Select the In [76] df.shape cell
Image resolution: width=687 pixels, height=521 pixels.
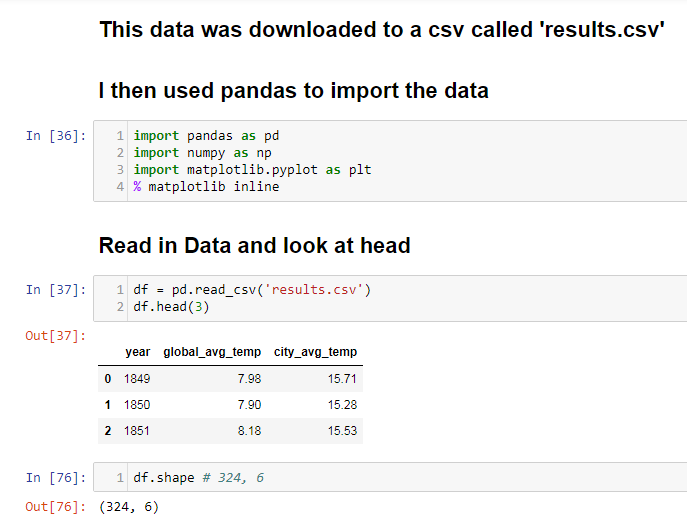coord(390,477)
